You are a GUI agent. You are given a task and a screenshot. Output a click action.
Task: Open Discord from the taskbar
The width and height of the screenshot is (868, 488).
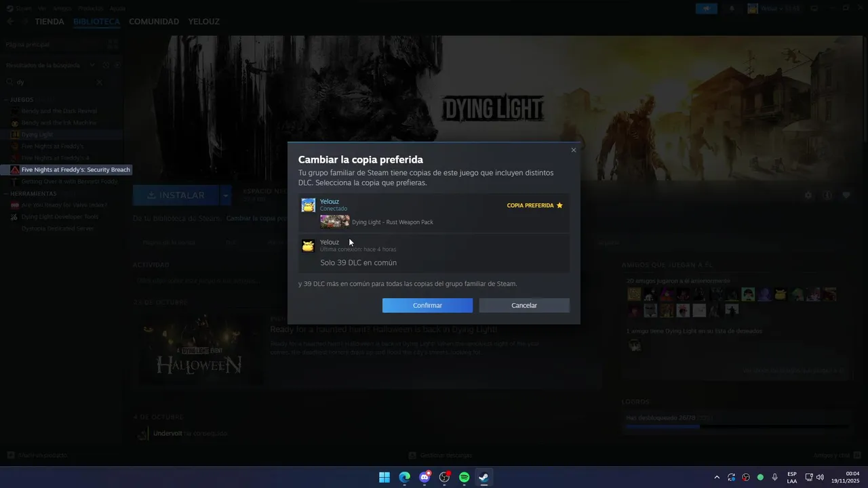tap(425, 477)
